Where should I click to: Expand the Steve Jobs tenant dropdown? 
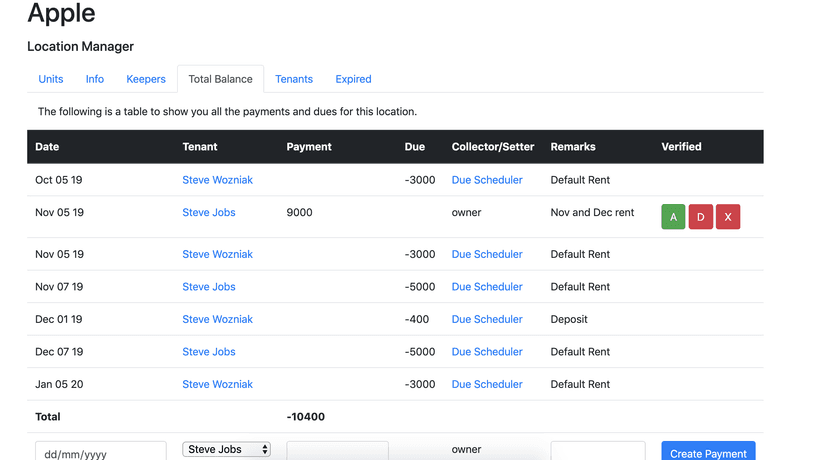pos(227,450)
